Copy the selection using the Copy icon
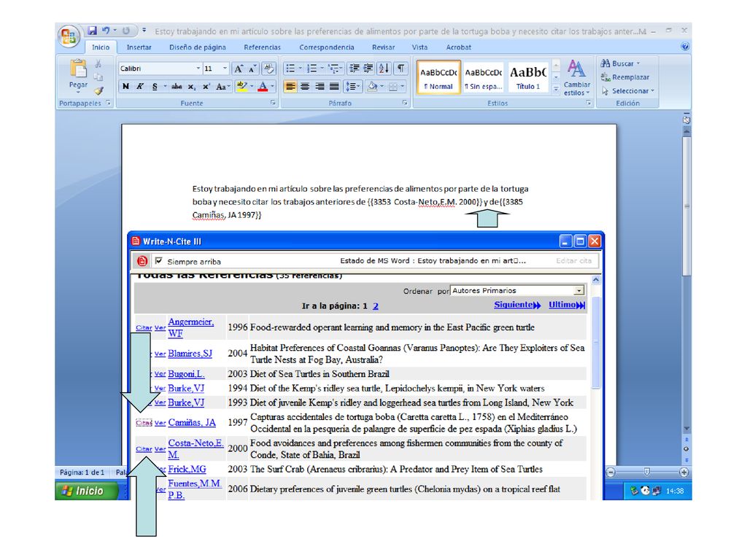Viewport: 747px width, 560px height. 98,77
